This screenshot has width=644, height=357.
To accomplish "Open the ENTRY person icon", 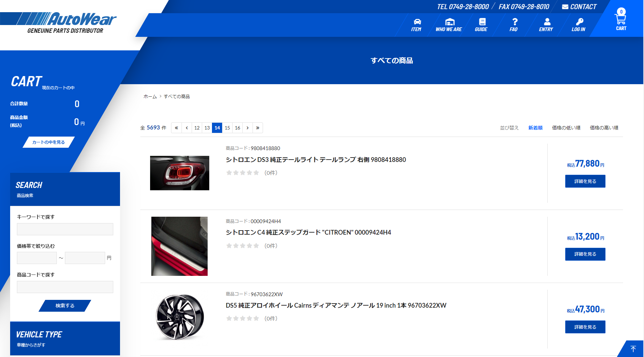I will [x=546, y=25].
